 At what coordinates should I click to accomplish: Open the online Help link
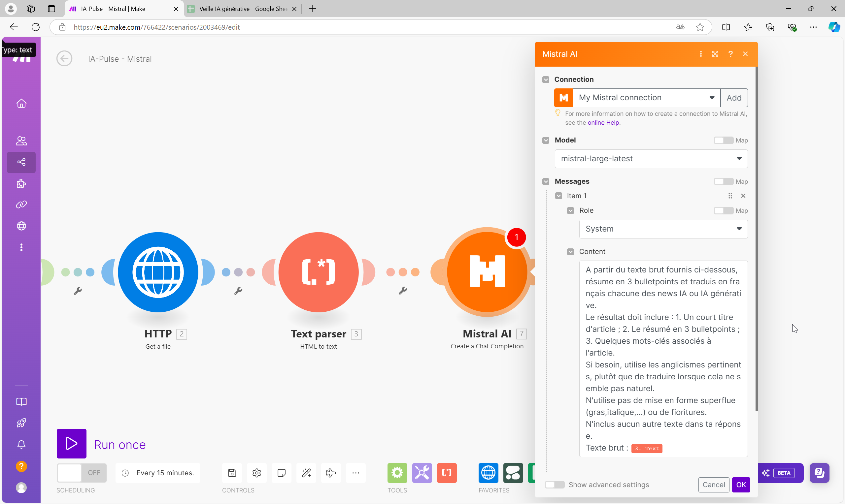click(x=603, y=123)
